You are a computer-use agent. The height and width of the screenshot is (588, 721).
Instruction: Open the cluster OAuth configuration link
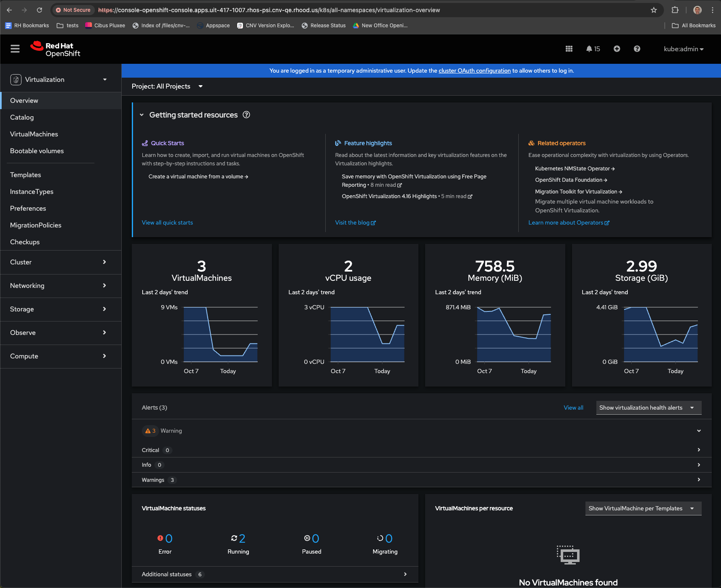474,71
